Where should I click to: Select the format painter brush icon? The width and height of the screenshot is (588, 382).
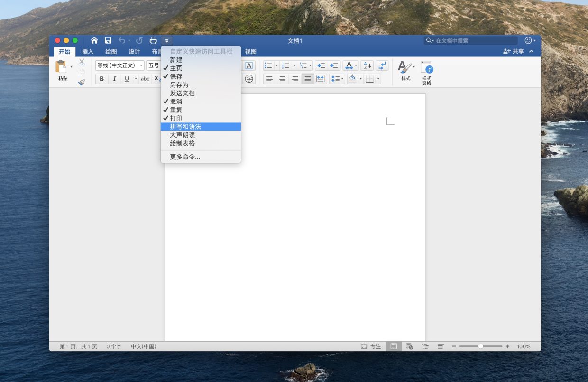82,82
